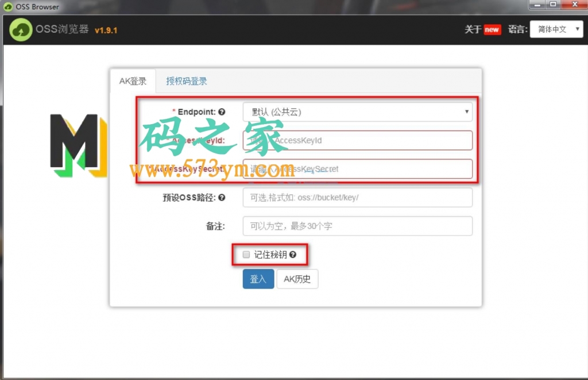Switch to the 授权码登录 tab
Screen dimensions: 588x380
tap(187, 81)
